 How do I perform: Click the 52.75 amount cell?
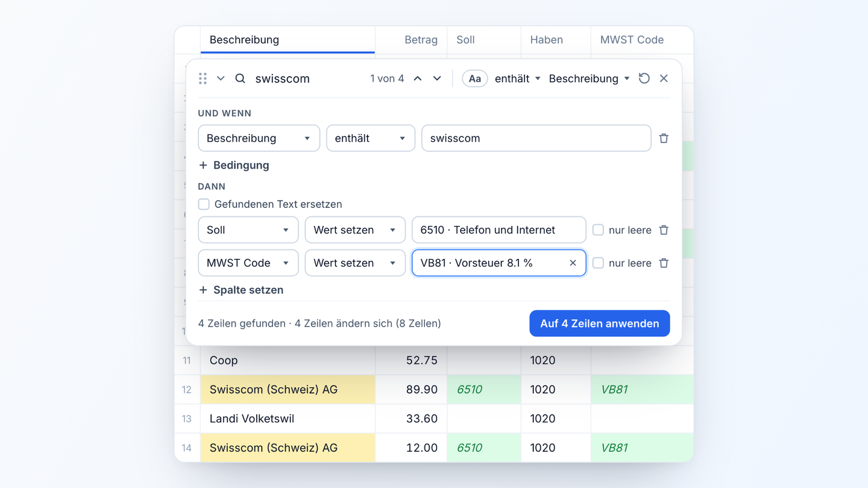[x=411, y=360]
